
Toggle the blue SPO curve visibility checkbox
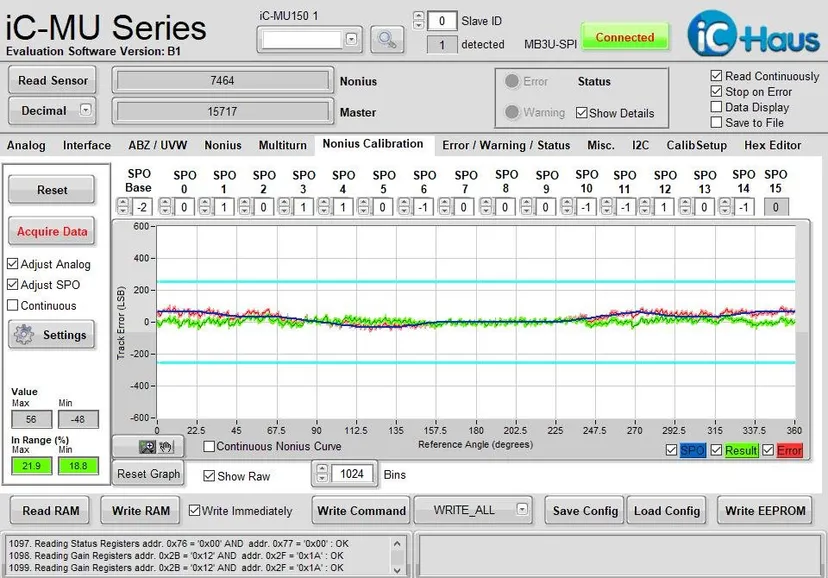click(671, 450)
